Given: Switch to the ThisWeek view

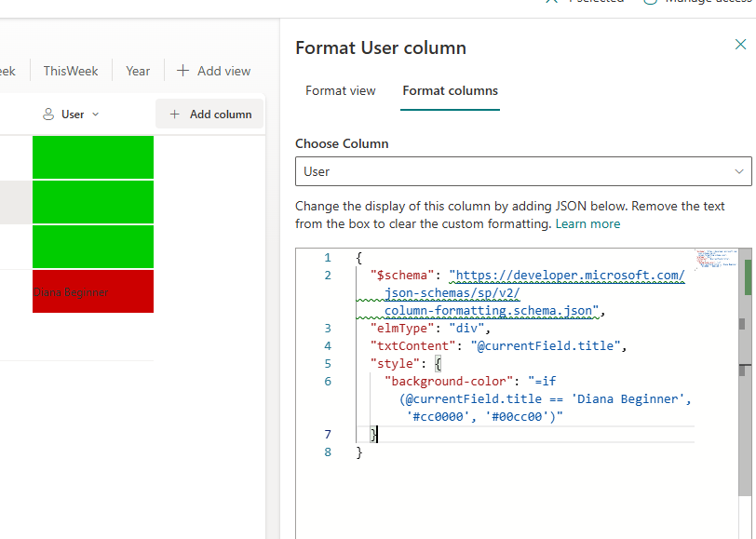Looking at the screenshot, I should 71,71.
